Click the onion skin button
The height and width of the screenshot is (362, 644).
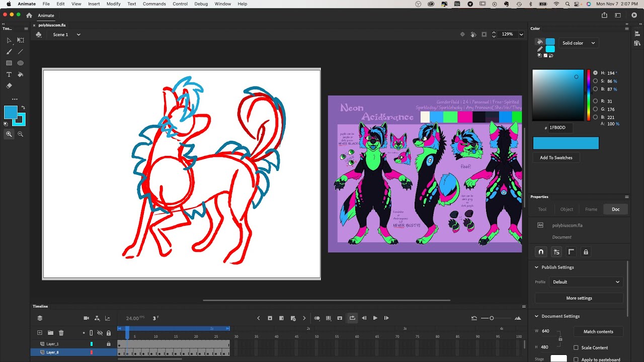(x=317, y=318)
